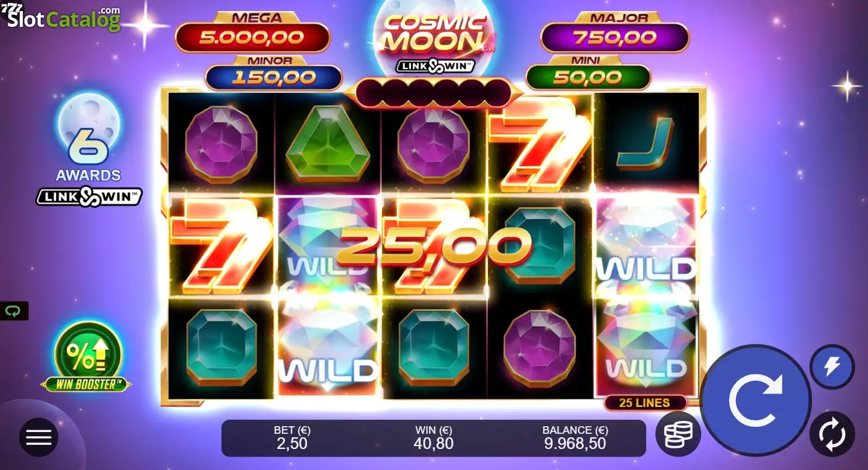Click the Win (€) 40,80 display
Screen dimensions: 868x470
[434, 438]
